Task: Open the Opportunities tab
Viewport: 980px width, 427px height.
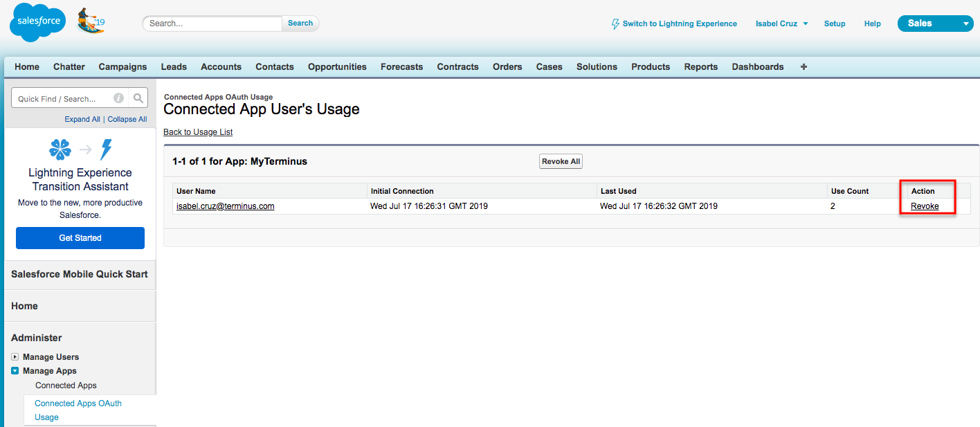Action: (337, 67)
